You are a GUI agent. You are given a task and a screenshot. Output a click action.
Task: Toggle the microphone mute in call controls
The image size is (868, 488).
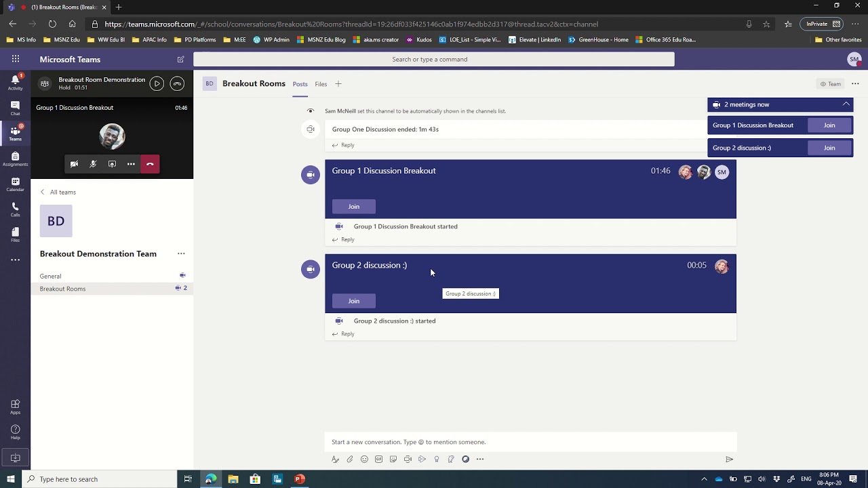pyautogui.click(x=94, y=164)
